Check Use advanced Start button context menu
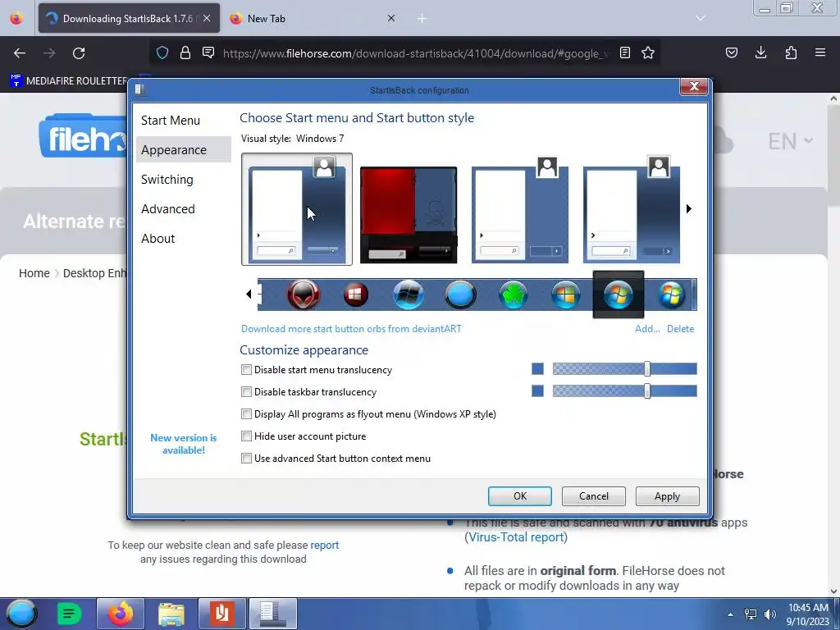The width and height of the screenshot is (840, 630). pos(246,458)
